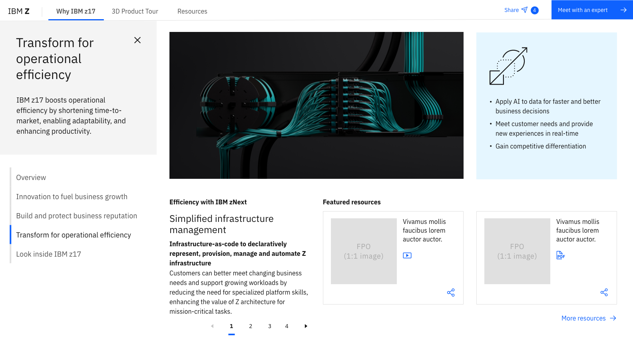The width and height of the screenshot is (633, 364).
Task: Click Vivamus mollis title in video resource card
Action: point(424,230)
